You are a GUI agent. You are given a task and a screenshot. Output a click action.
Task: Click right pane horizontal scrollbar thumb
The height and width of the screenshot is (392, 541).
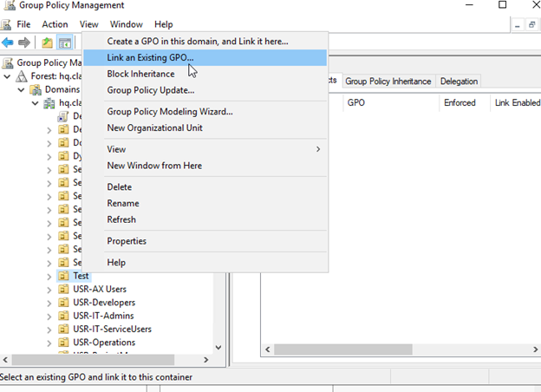(343, 350)
